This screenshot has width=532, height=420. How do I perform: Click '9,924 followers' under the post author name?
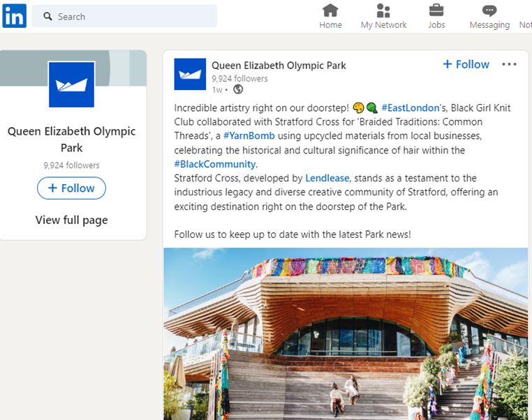pyautogui.click(x=239, y=79)
